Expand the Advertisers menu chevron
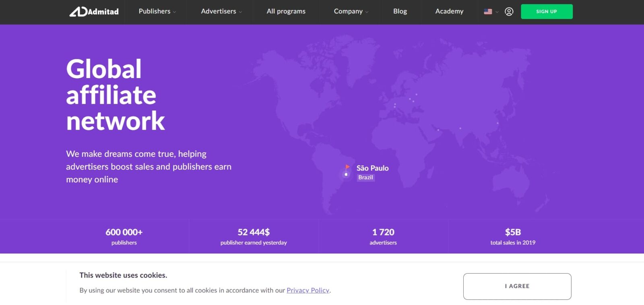644x305 pixels. click(240, 12)
